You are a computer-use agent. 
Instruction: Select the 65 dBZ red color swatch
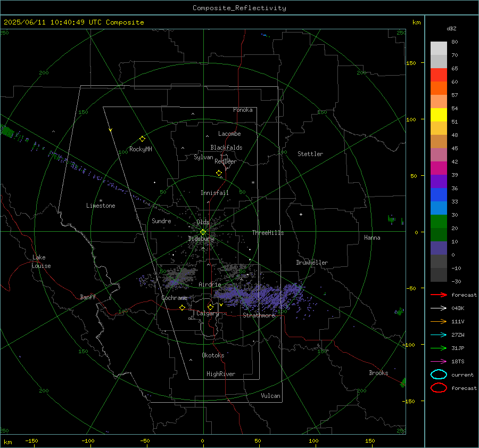pos(439,75)
